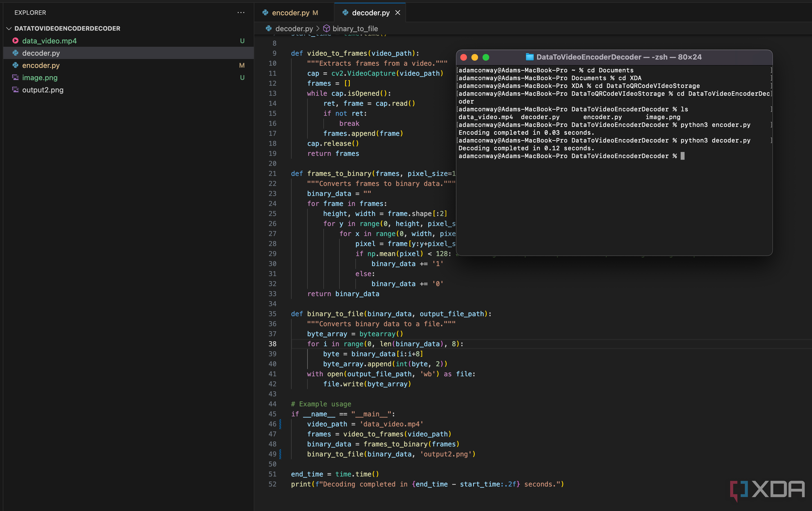
Task: Click line number 38 in the gutter
Action: click(272, 344)
